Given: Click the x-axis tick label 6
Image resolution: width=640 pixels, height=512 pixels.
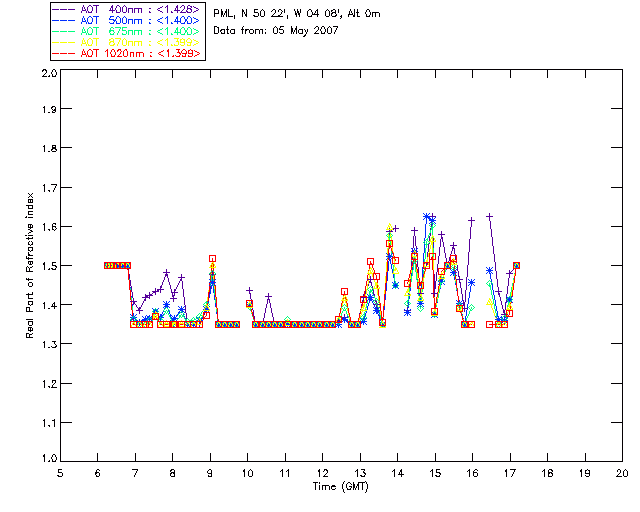Looking at the screenshot, I should tap(98, 473).
